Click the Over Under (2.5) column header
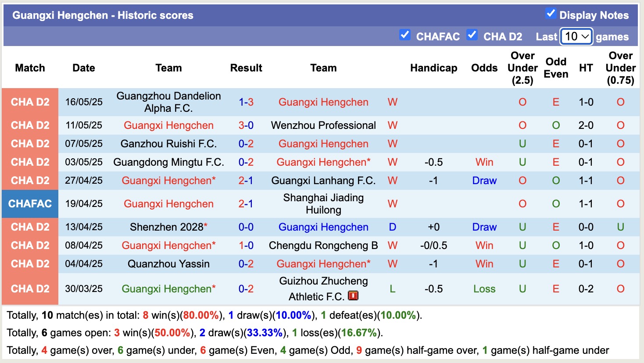 click(x=522, y=68)
